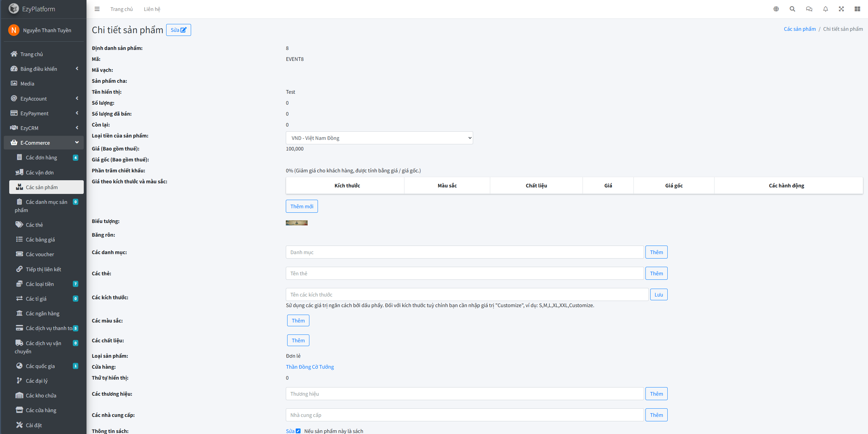The image size is (868, 434).
Task: Click the search magnifier icon
Action: [792, 9]
